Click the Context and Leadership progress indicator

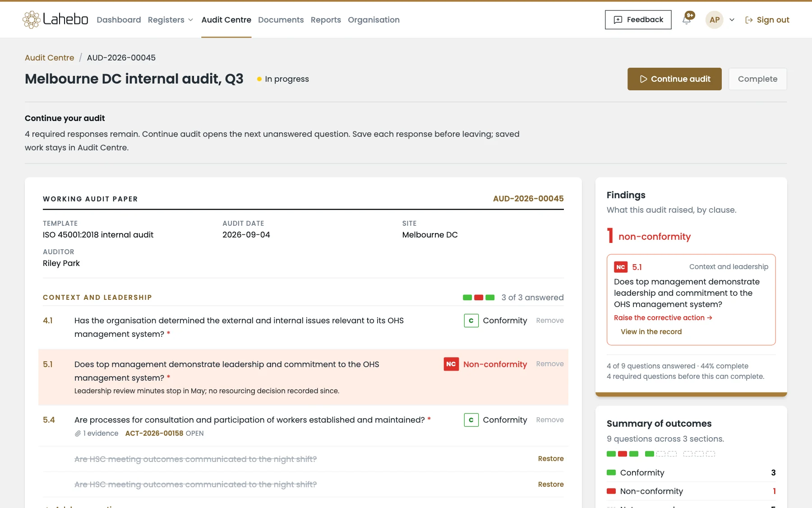(x=479, y=298)
